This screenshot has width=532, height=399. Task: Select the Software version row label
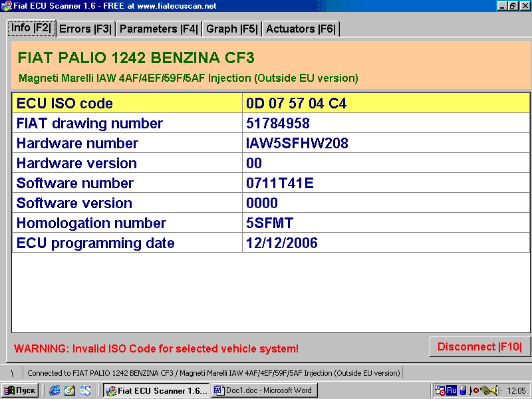[74, 203]
